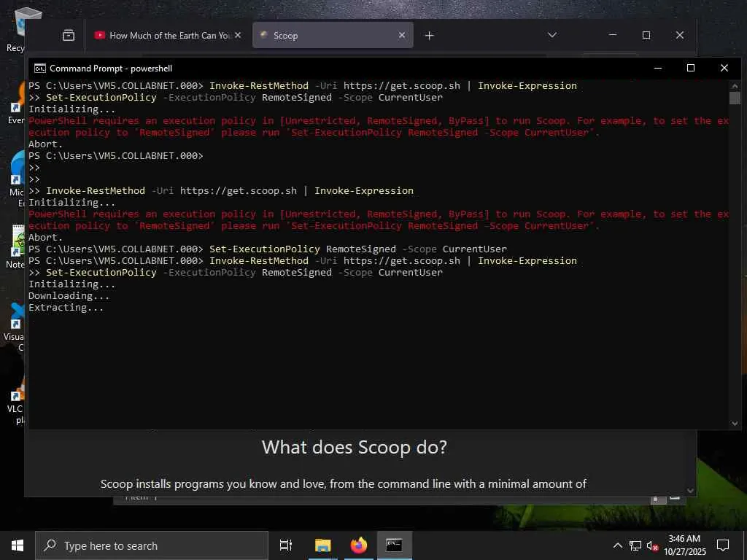Click the browser page scroll down arrow
Screen dimensions: 747x560
tap(690, 491)
